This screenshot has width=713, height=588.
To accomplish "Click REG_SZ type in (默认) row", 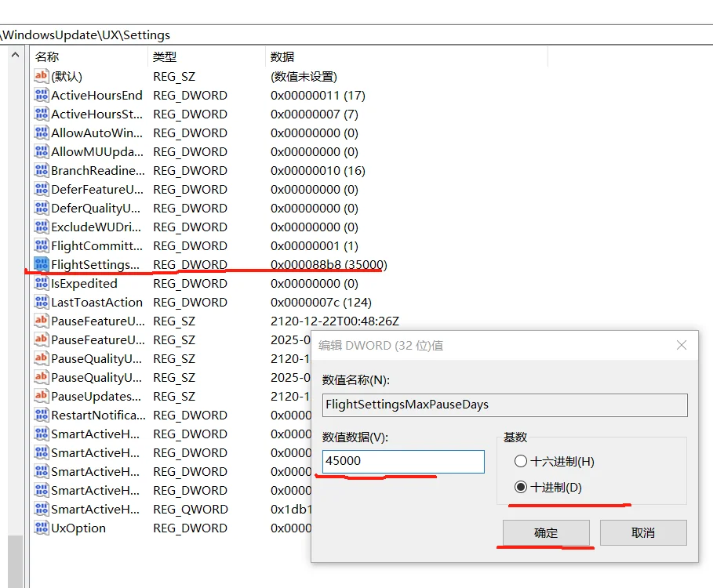I will coord(174,76).
